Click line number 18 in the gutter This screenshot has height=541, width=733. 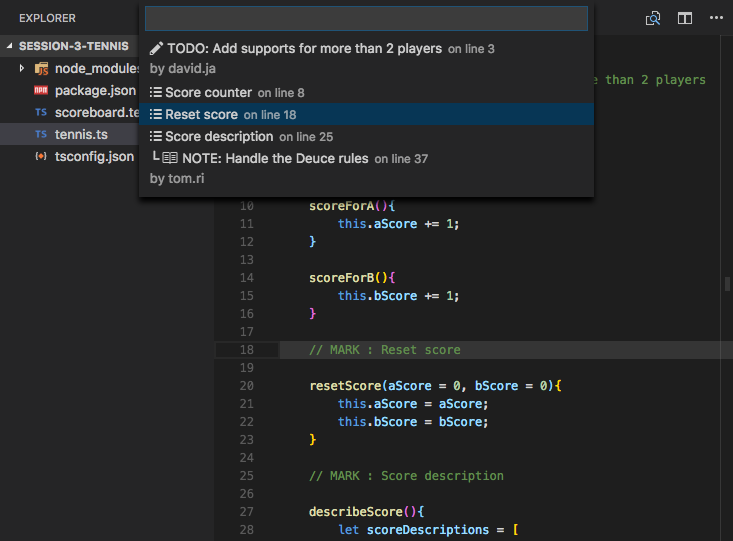pyautogui.click(x=247, y=350)
